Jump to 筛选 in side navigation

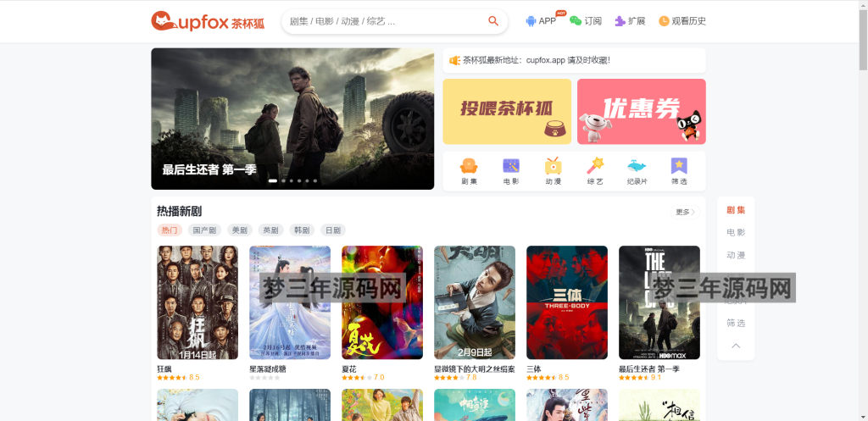click(736, 323)
